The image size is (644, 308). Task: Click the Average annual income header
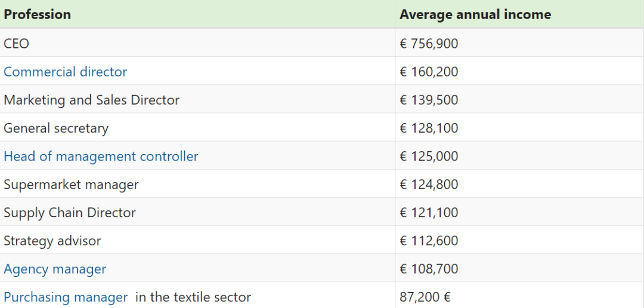coord(475,14)
